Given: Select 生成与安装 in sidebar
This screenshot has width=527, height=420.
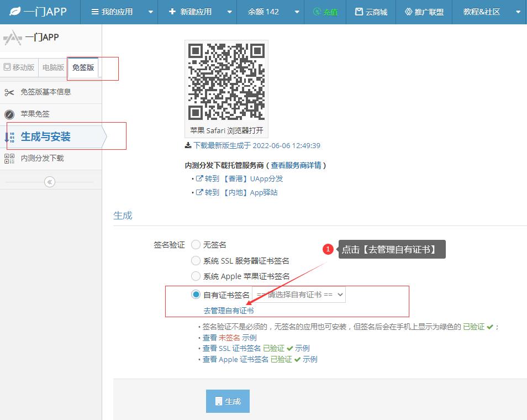Looking at the screenshot, I should click(x=52, y=137).
